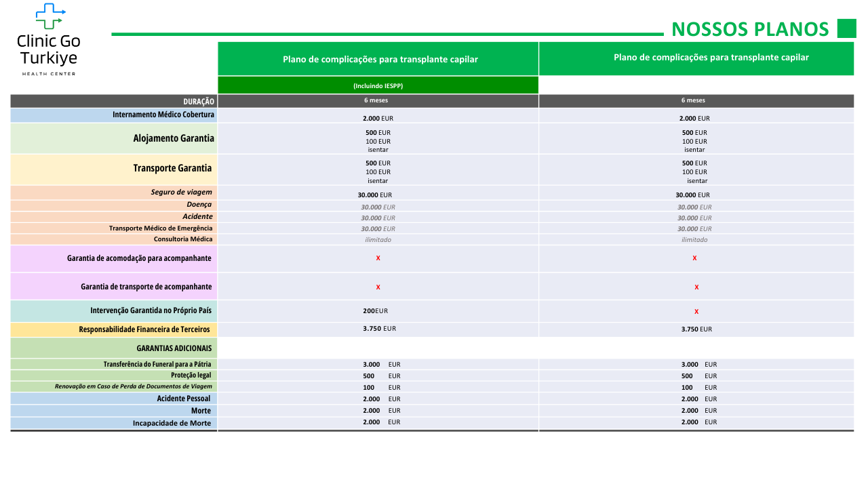Click the Acidente Pessoal row label
The width and height of the screenshot is (868, 488).
click(183, 399)
